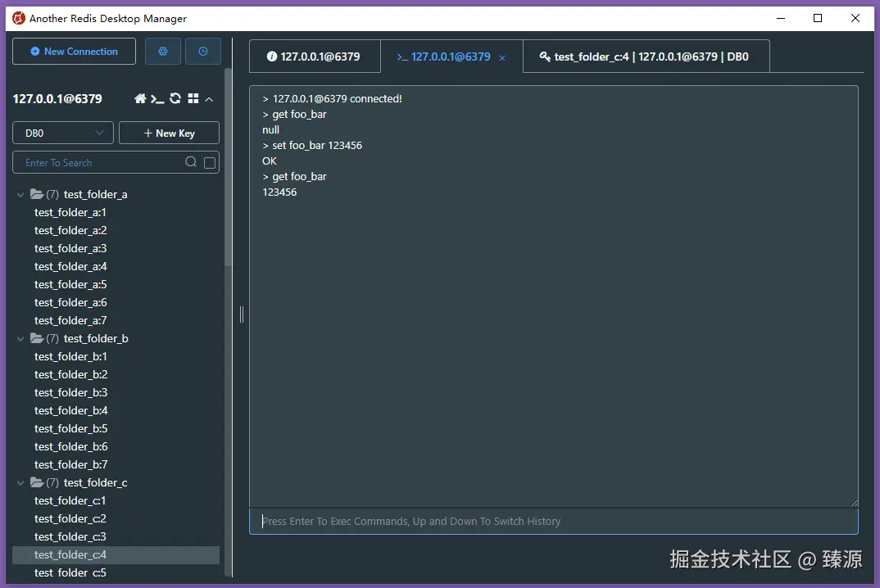Viewport: 880px width, 588px height.
Task: Collapse the 127.0.0.1@6379 connection
Action: [209, 99]
